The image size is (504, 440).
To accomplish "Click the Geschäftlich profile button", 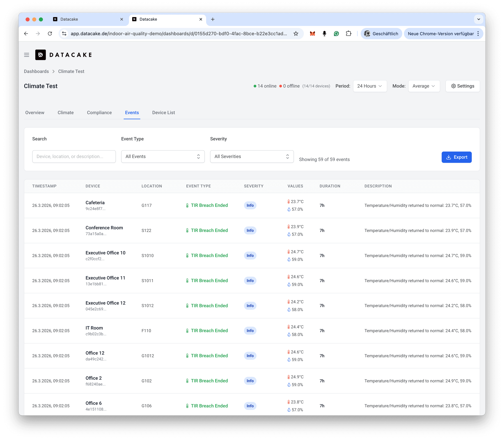I will pyautogui.click(x=381, y=34).
